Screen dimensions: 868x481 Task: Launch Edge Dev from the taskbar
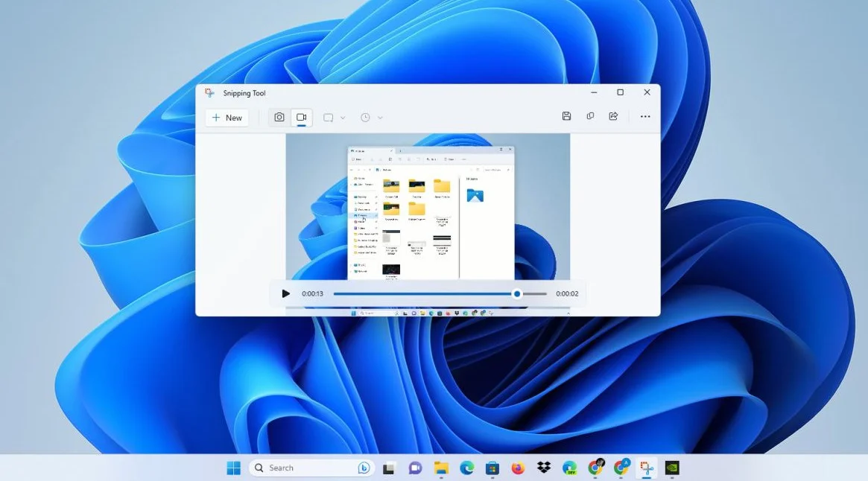[570, 468]
